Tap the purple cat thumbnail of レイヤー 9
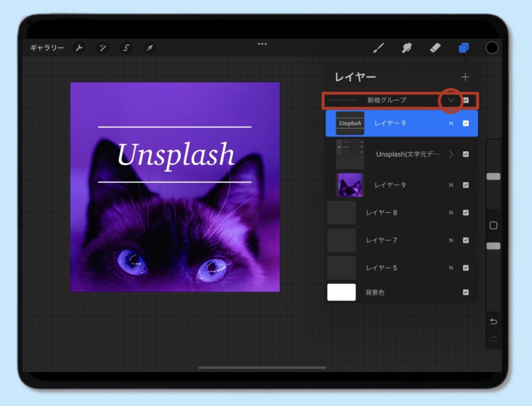This screenshot has width=532, height=406. click(350, 185)
